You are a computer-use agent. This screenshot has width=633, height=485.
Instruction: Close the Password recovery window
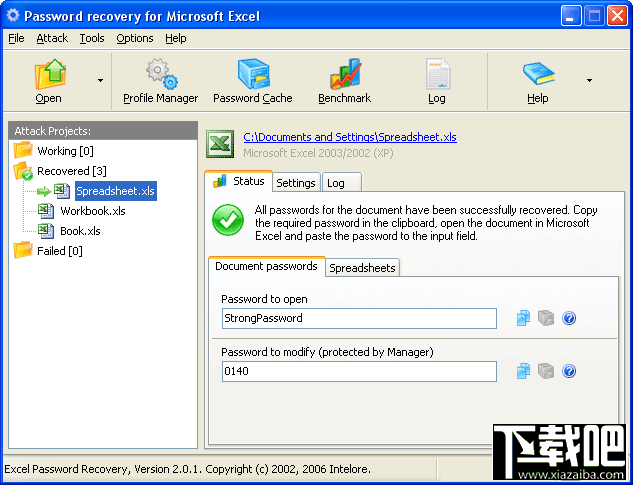point(617,17)
